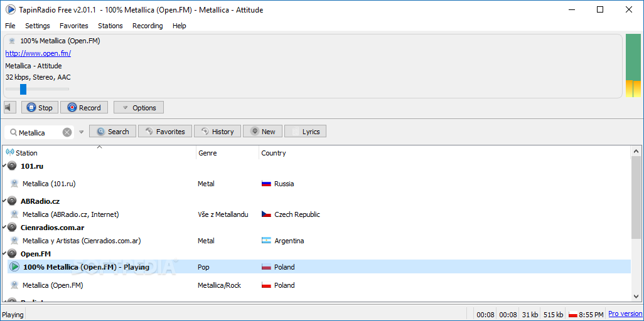644x321 pixels.
Task: Click Poland flag in the playing row
Action: 266,267
